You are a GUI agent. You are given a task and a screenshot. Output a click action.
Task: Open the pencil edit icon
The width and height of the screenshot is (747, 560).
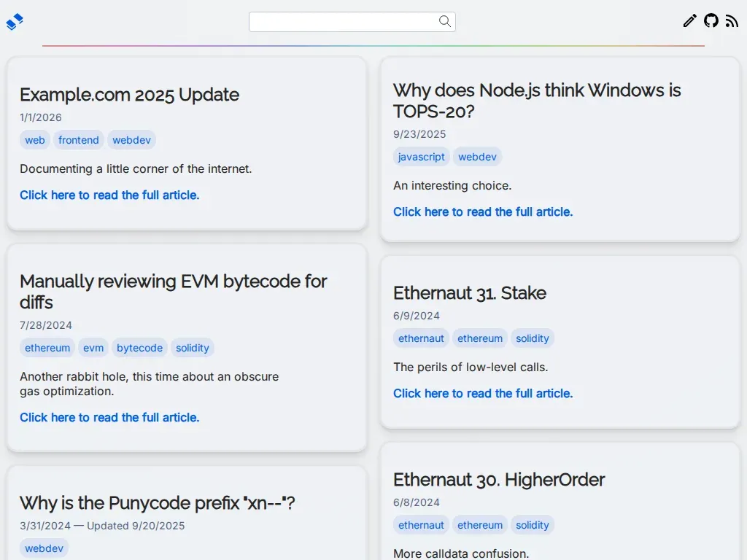click(x=689, y=21)
